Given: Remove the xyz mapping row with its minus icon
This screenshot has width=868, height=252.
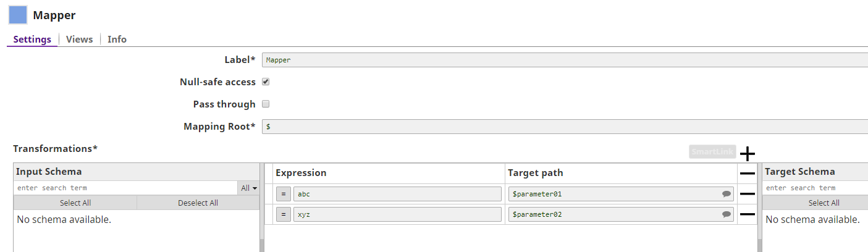Looking at the screenshot, I should pos(748,214).
